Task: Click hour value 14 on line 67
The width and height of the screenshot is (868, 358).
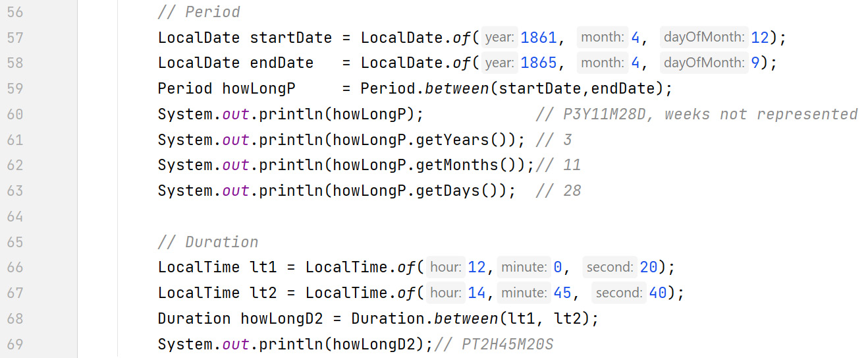Action: pyautogui.click(x=476, y=293)
